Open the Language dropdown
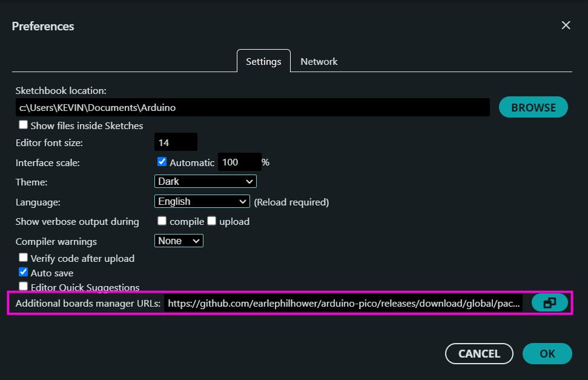This screenshot has width=588, height=380. click(202, 201)
